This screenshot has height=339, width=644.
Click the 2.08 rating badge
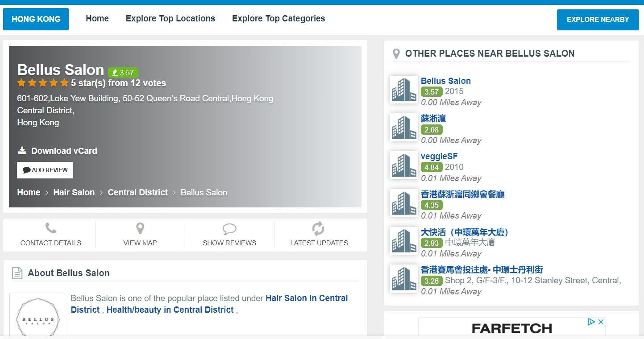point(432,130)
